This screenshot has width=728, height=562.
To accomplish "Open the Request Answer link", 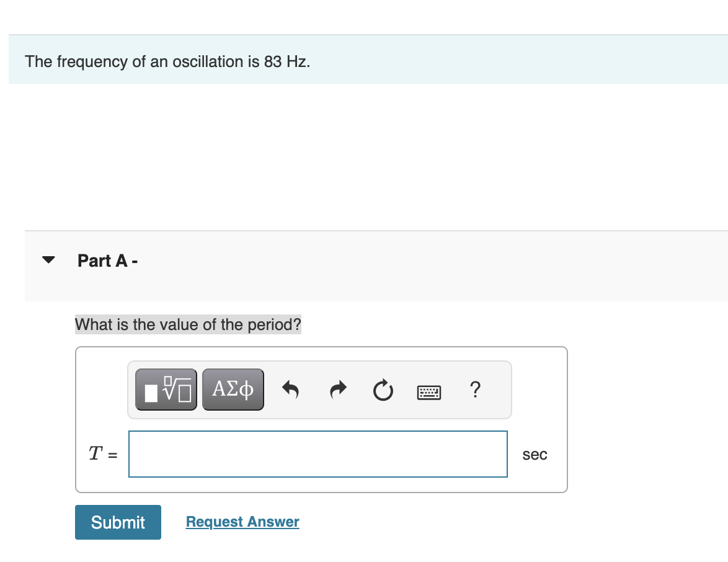I will 242,521.
